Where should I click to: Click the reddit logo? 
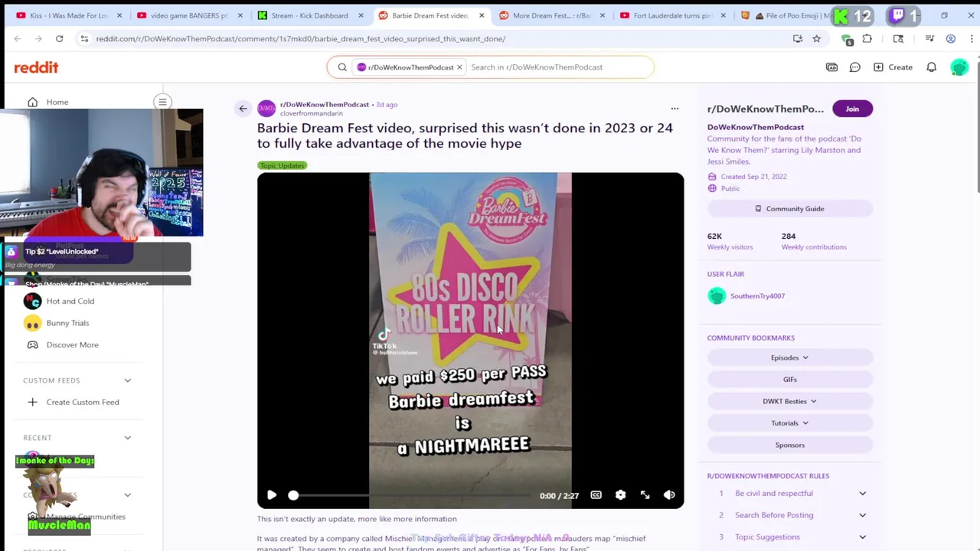(36, 67)
